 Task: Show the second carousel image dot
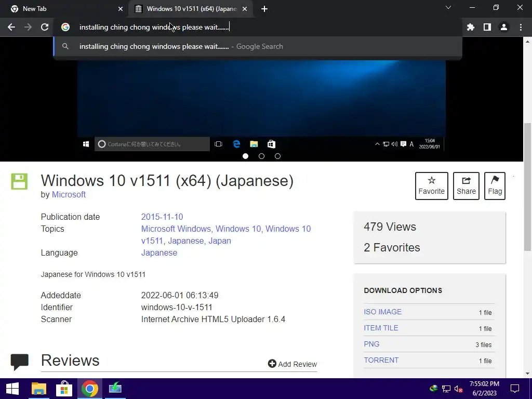261,156
